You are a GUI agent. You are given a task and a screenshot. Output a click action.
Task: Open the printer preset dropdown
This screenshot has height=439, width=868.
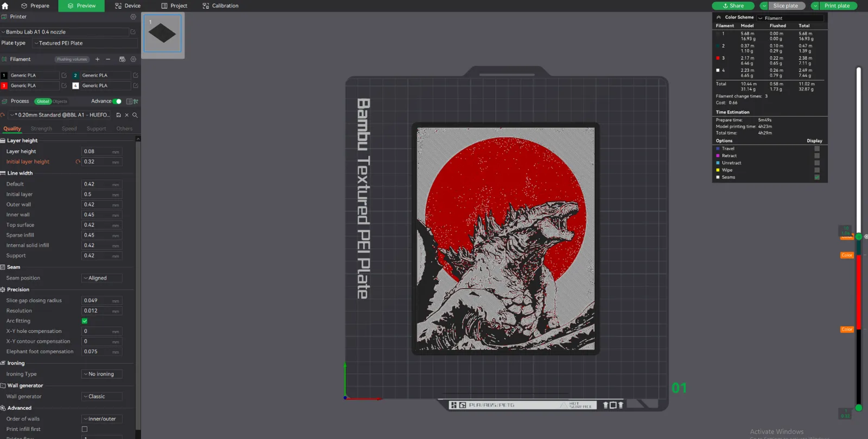coord(65,32)
